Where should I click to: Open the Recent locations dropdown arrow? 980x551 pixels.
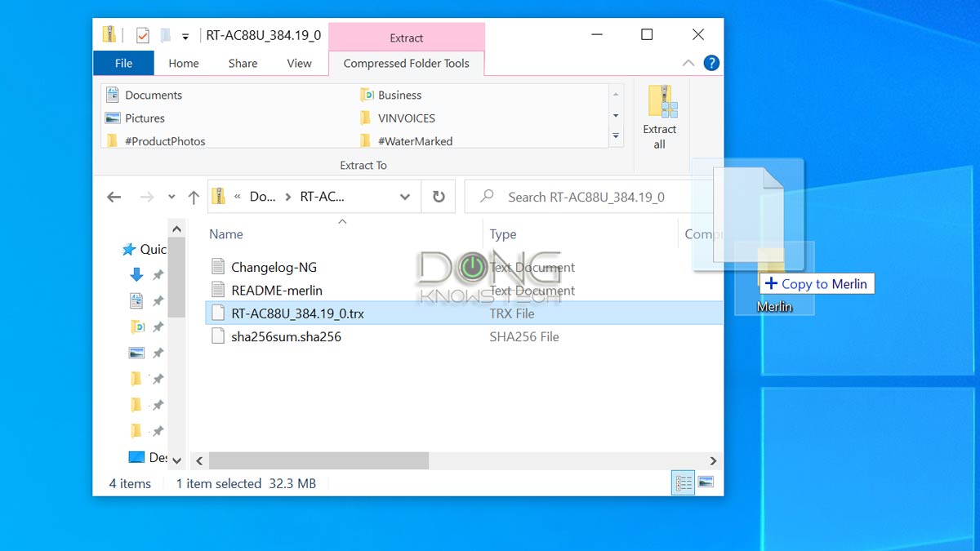171,197
